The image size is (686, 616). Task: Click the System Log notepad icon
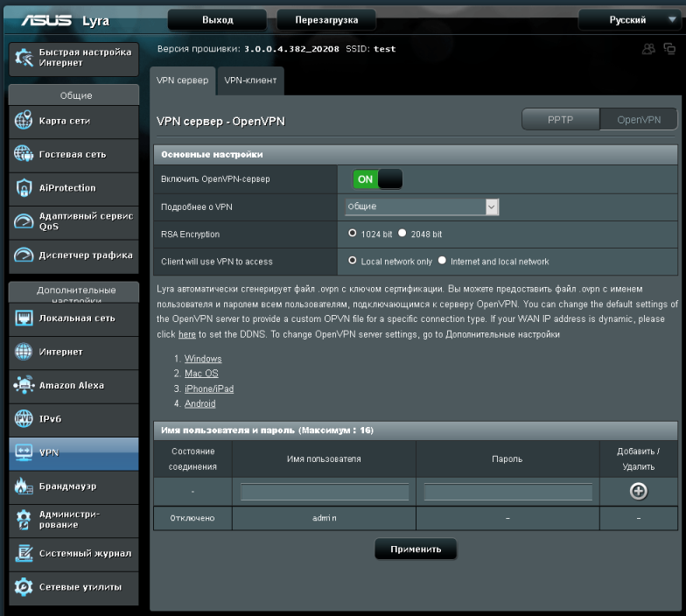coord(24,553)
